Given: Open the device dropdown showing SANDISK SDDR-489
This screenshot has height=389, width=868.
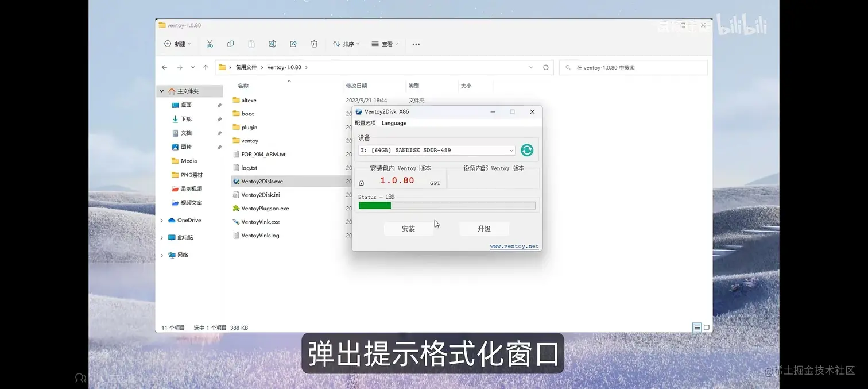Looking at the screenshot, I should point(437,150).
